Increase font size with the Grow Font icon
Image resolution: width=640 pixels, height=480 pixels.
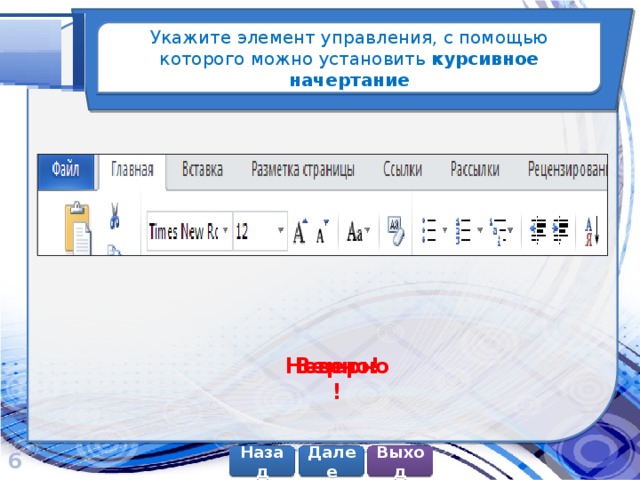pos(300,231)
